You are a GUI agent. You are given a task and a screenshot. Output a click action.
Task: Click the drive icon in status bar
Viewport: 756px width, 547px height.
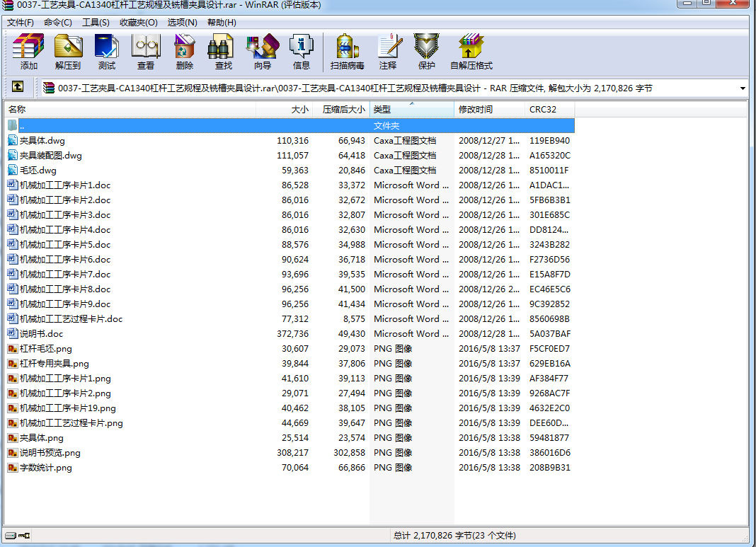coord(11,536)
